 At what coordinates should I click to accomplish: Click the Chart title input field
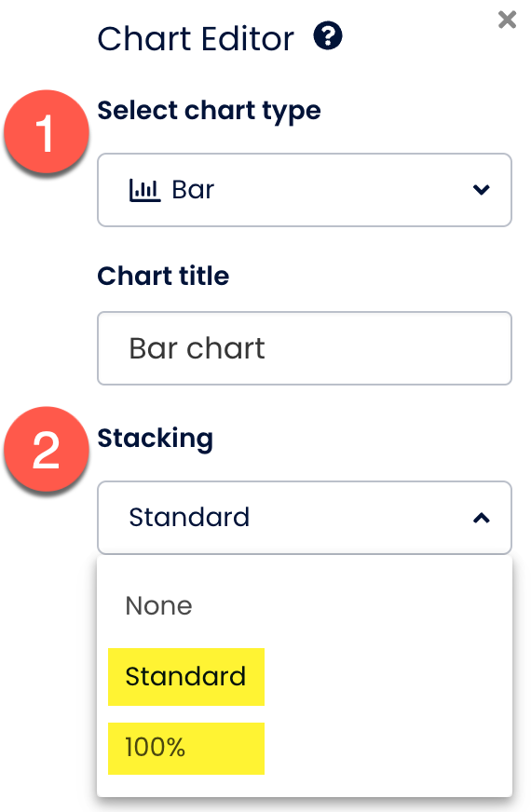305,348
